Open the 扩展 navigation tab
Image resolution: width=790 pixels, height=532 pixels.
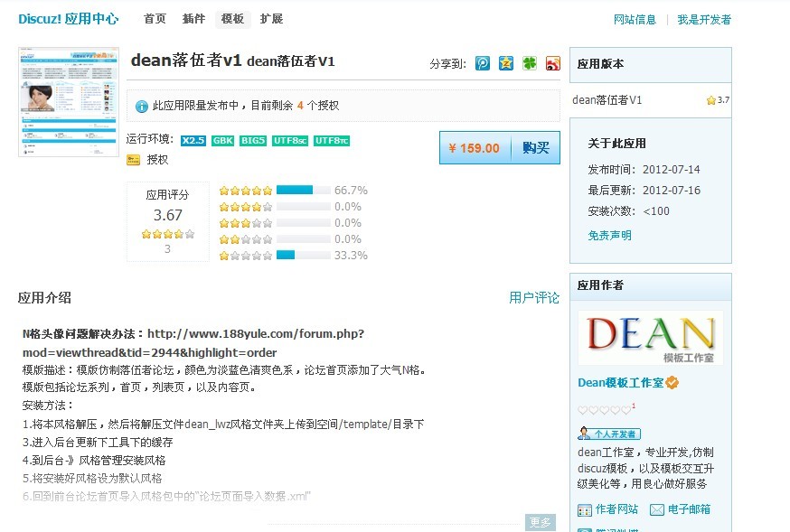271,19
